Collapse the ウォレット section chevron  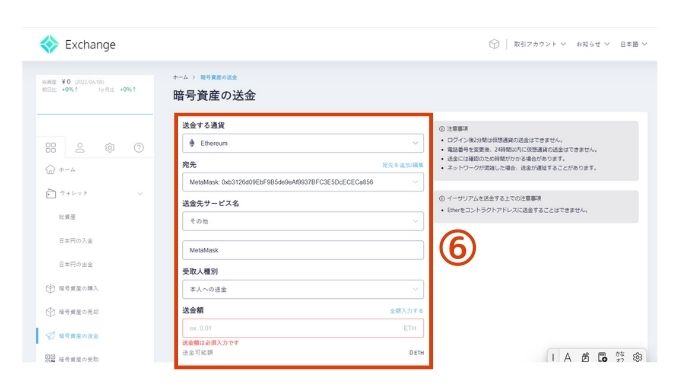140,193
